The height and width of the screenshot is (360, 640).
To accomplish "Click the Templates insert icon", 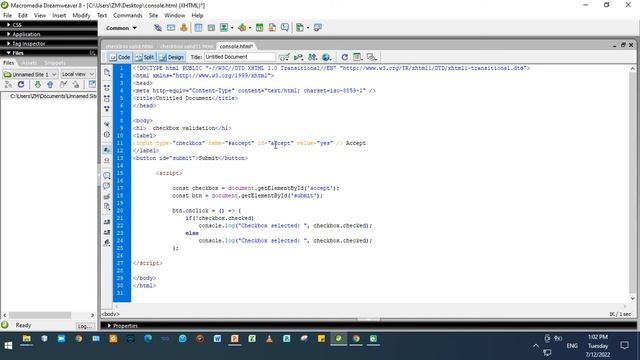I will pyautogui.click(x=300, y=28).
